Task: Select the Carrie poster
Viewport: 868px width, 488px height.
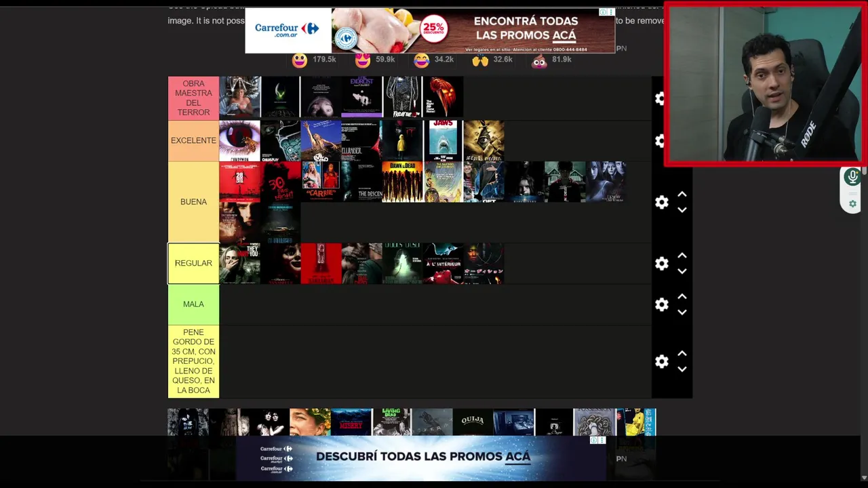Action: 321,182
